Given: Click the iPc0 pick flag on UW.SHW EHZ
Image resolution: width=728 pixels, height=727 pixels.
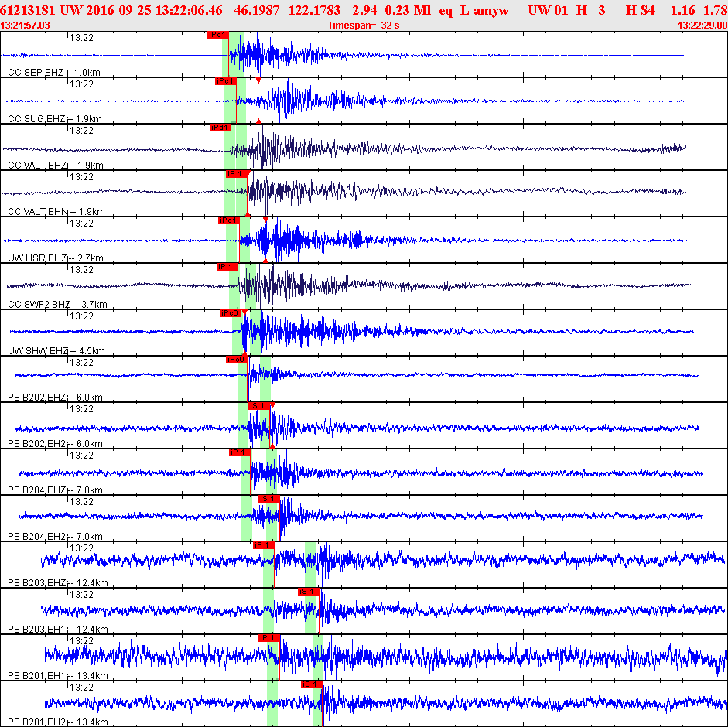Looking at the screenshot, I should [231, 313].
